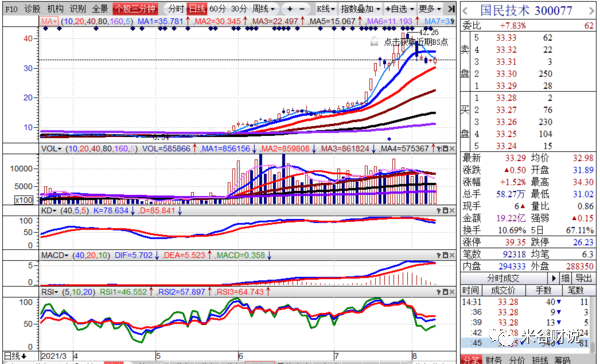This screenshot has width=600, height=364.
Task: Open help for the MACD indicator panel
Action: click(x=439, y=255)
